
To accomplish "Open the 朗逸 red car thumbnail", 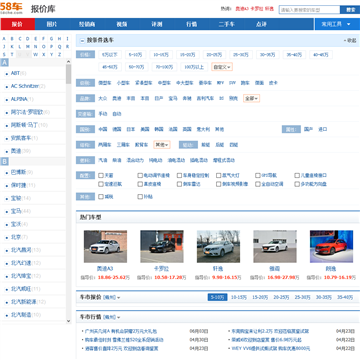I will [331, 246].
